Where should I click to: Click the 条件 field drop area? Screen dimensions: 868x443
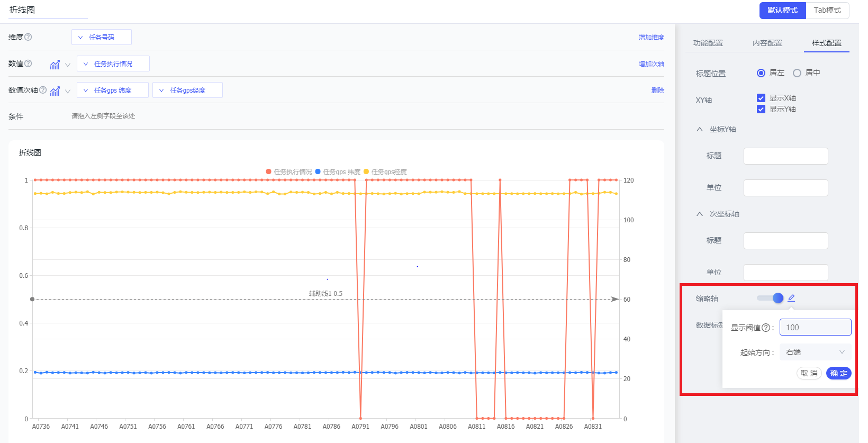(x=368, y=116)
